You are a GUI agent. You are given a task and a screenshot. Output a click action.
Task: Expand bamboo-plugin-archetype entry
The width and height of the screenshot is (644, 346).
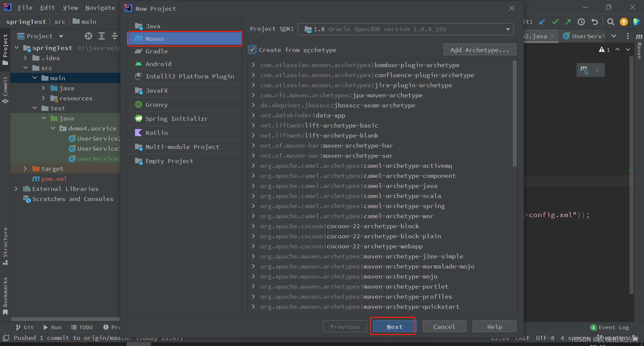click(x=253, y=65)
